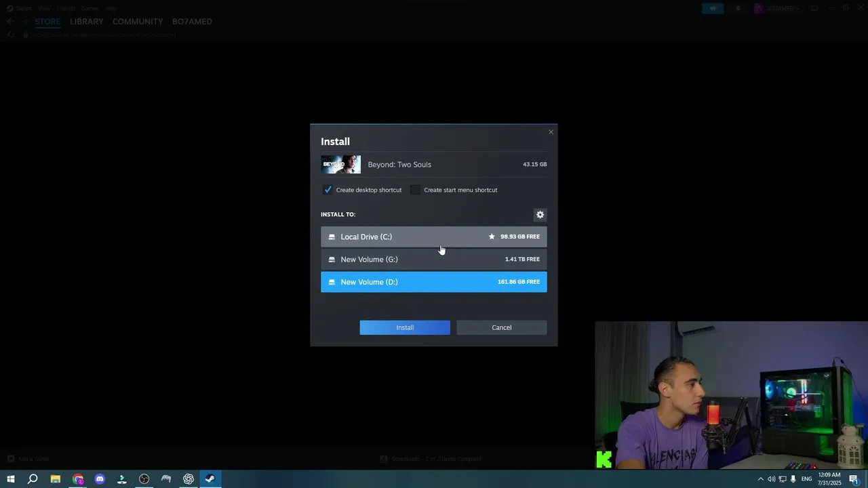868x488 pixels.
Task: Open the Windows Start menu
Action: pos(10,479)
